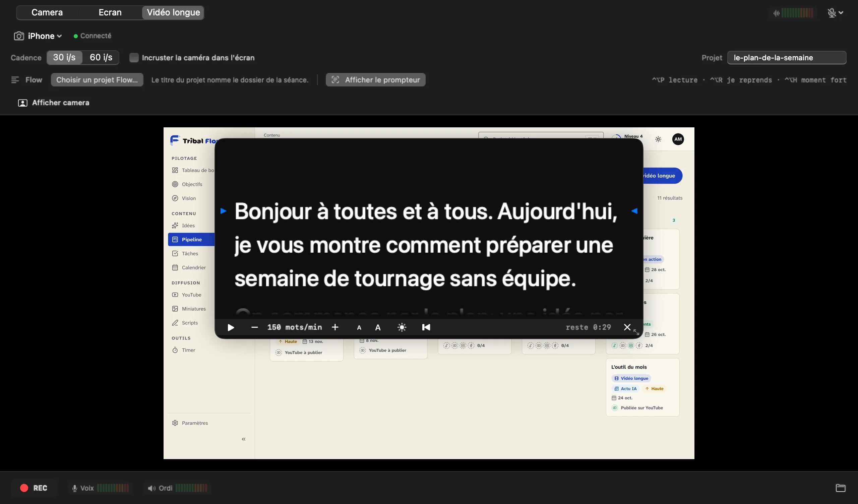Start recording with the REC button
The height and width of the screenshot is (504, 858).
(34, 488)
